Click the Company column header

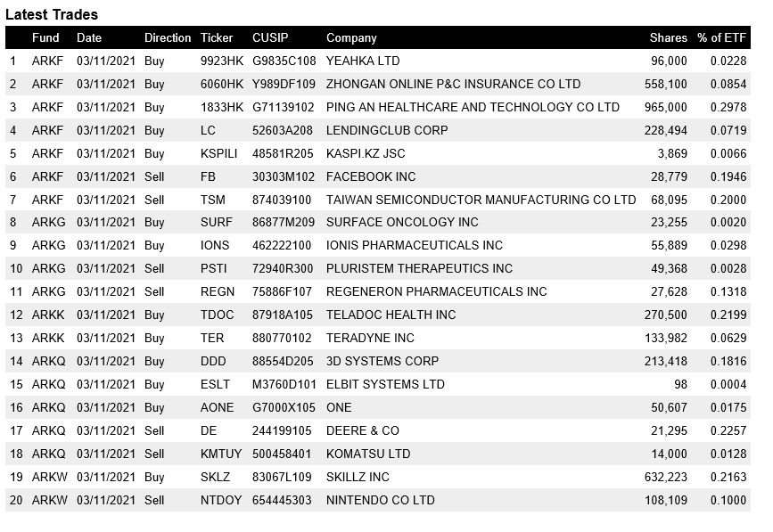click(351, 38)
